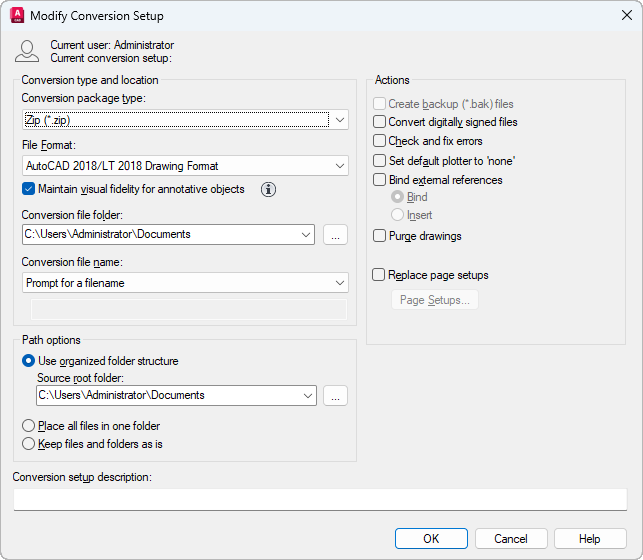Tick Set default plotter to 'none'
Screen dimensions: 643x560
380,161
